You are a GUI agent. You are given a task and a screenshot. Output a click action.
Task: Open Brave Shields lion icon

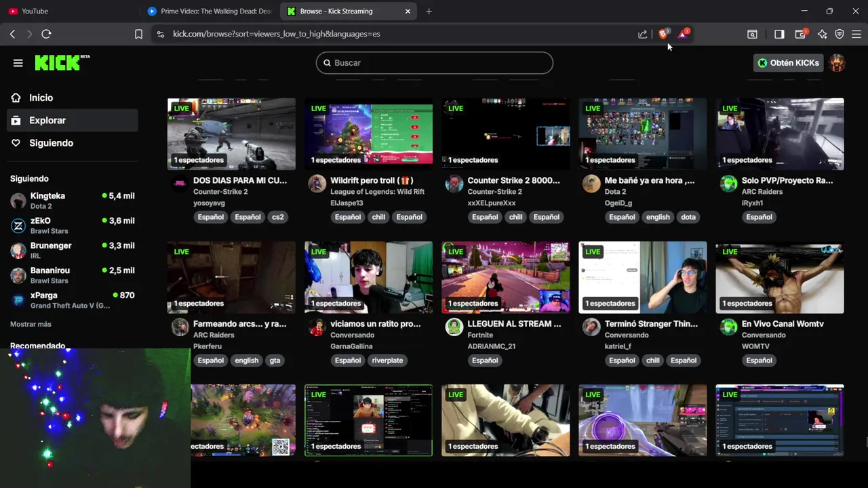(x=664, y=34)
